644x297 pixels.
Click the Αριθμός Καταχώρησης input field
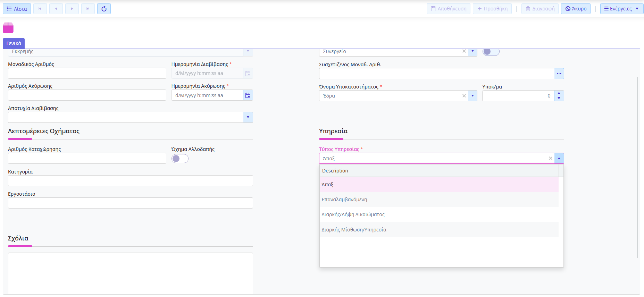pos(87,159)
